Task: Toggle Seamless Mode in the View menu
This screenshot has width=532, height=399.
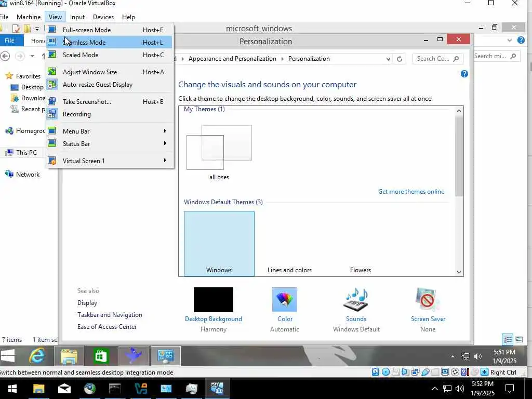Action: [109, 43]
